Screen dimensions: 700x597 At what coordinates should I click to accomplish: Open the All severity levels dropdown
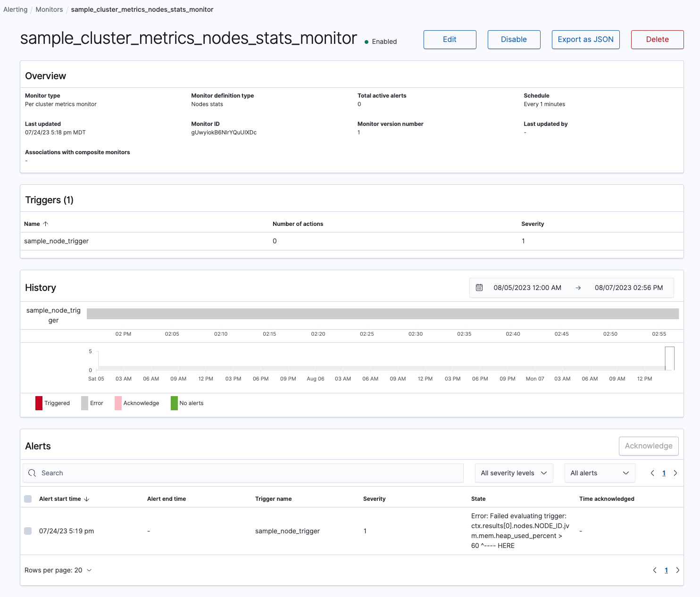click(514, 473)
